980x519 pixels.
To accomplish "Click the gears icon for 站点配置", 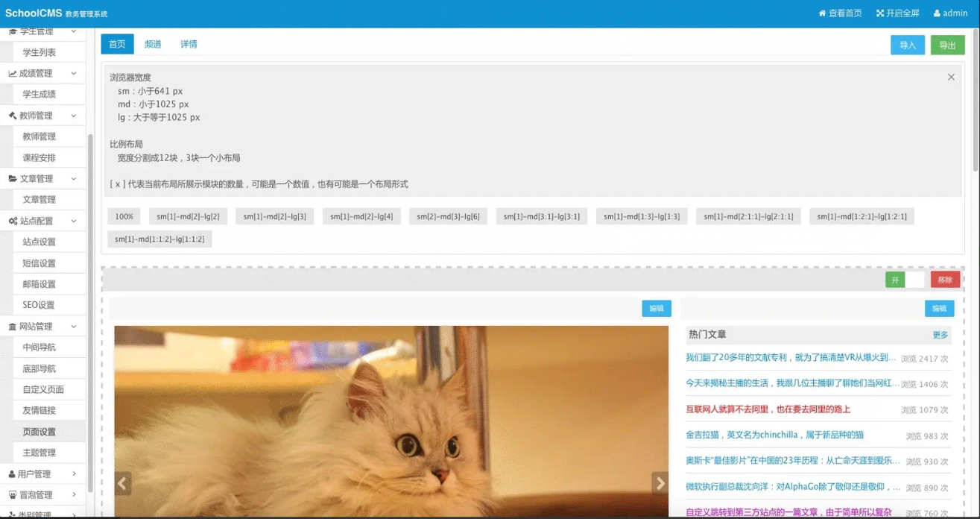I will [13, 221].
